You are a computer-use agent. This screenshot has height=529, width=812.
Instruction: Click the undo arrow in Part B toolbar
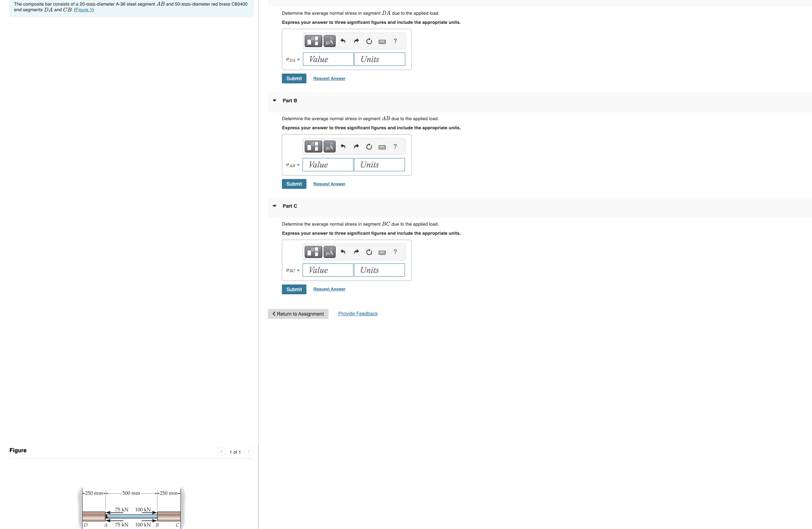point(343,146)
